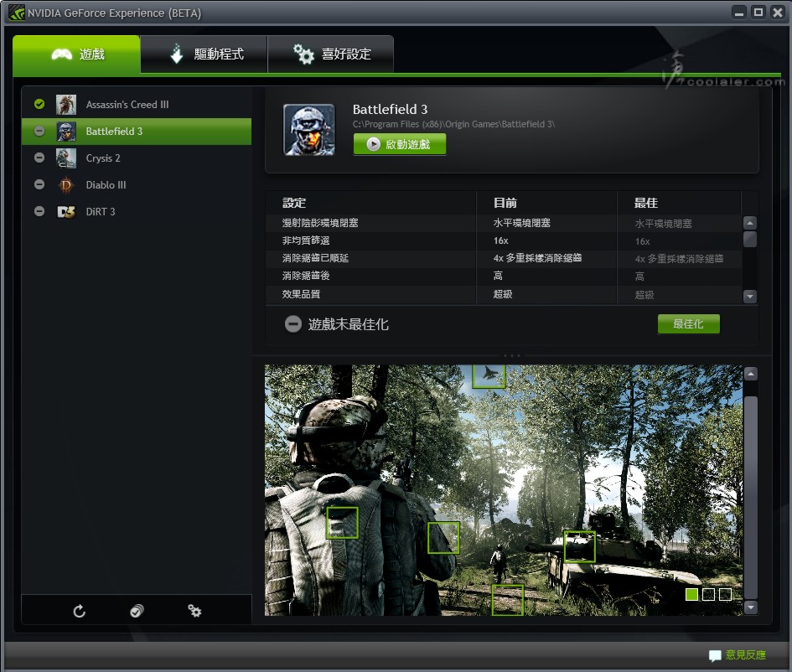Viewport: 792px width, 672px height.
Task: Click the 漫射陰影環境閉塞 setting row label
Action: pos(320,223)
